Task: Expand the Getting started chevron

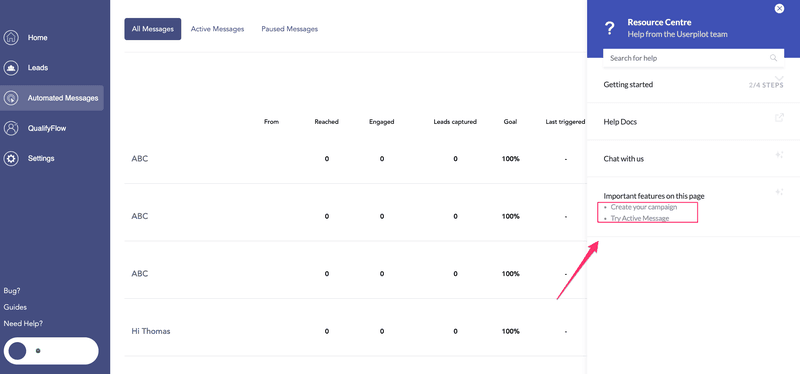Action: coord(779,78)
